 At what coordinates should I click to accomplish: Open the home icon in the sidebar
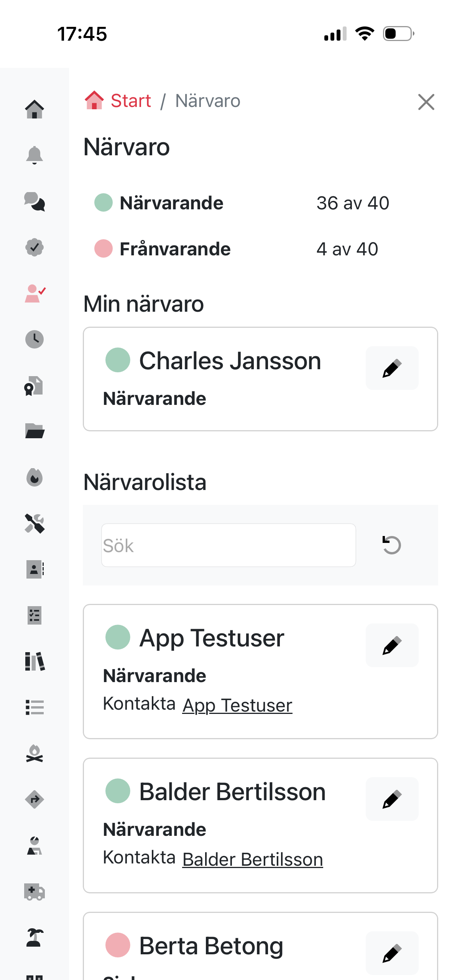pos(35,109)
